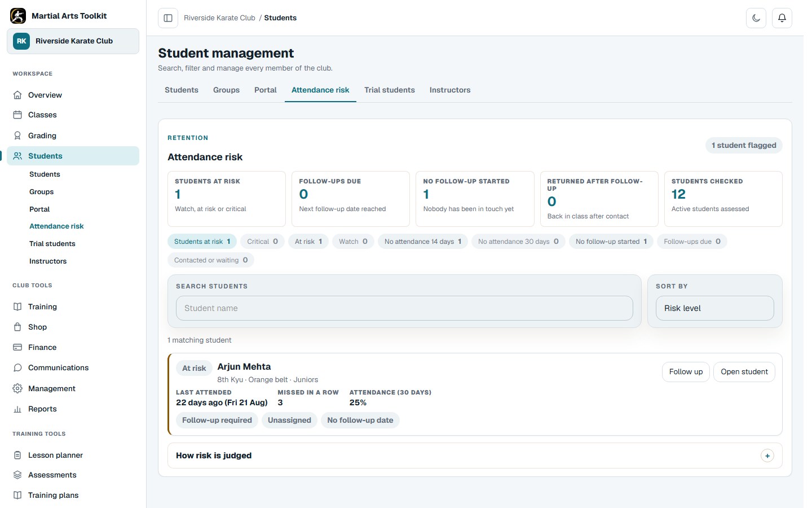Click the Open student button
The height and width of the screenshot is (508, 812).
tap(744, 372)
